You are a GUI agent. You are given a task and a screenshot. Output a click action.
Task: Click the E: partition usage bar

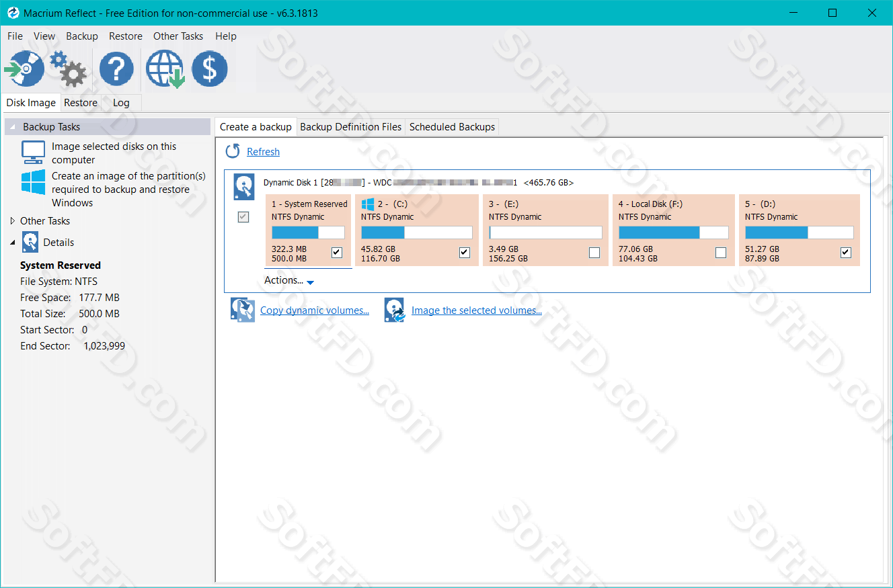[x=545, y=233]
